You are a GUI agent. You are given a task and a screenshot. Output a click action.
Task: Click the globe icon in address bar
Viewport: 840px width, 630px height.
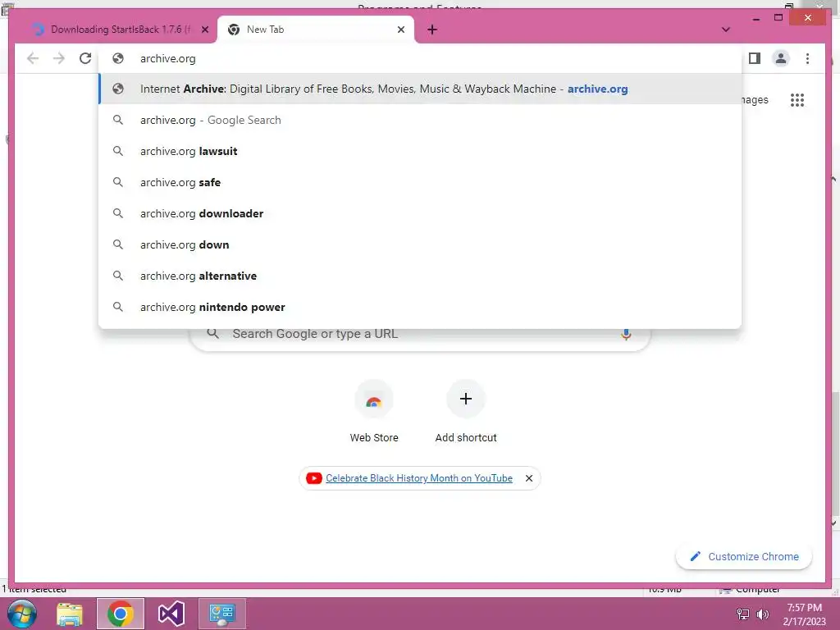click(x=118, y=58)
